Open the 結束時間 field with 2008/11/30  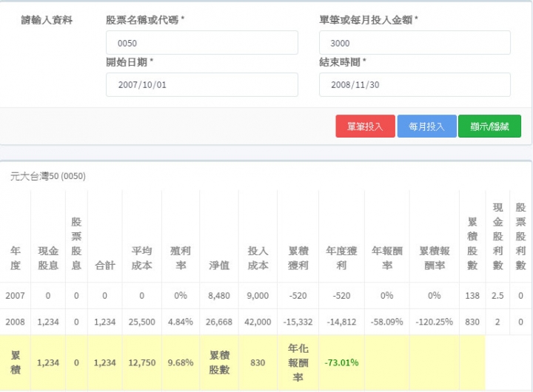point(415,84)
